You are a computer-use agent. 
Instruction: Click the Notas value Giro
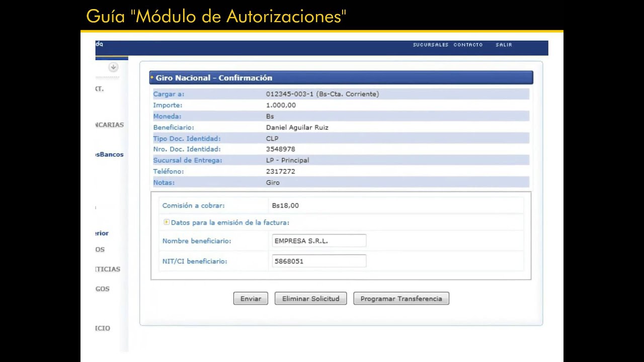(273, 183)
